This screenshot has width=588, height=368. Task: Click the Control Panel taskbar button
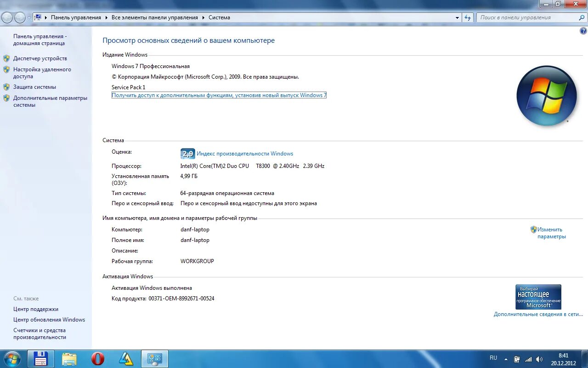click(155, 359)
